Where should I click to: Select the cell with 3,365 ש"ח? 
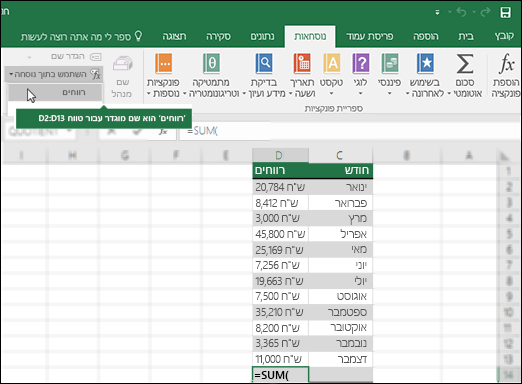tap(280, 343)
